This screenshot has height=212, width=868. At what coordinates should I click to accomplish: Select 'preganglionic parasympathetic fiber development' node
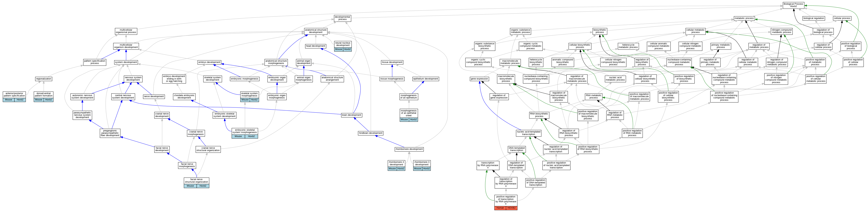pos(110,133)
